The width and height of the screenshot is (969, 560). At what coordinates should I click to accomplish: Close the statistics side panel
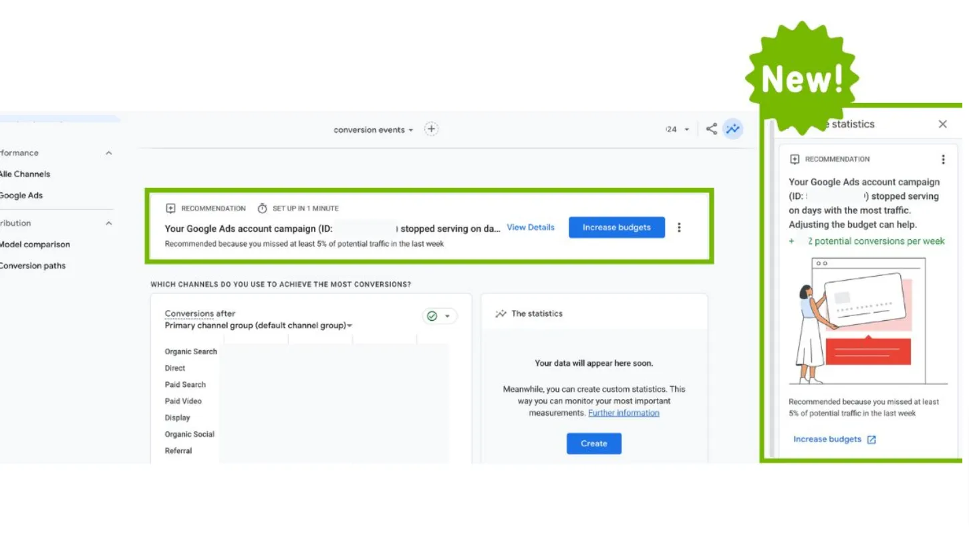942,124
